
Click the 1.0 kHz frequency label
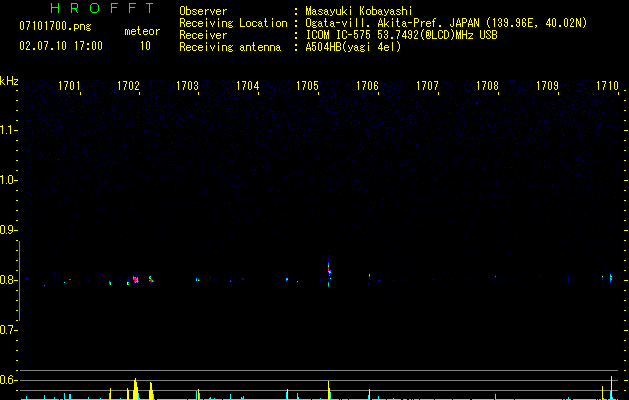tap(7, 180)
